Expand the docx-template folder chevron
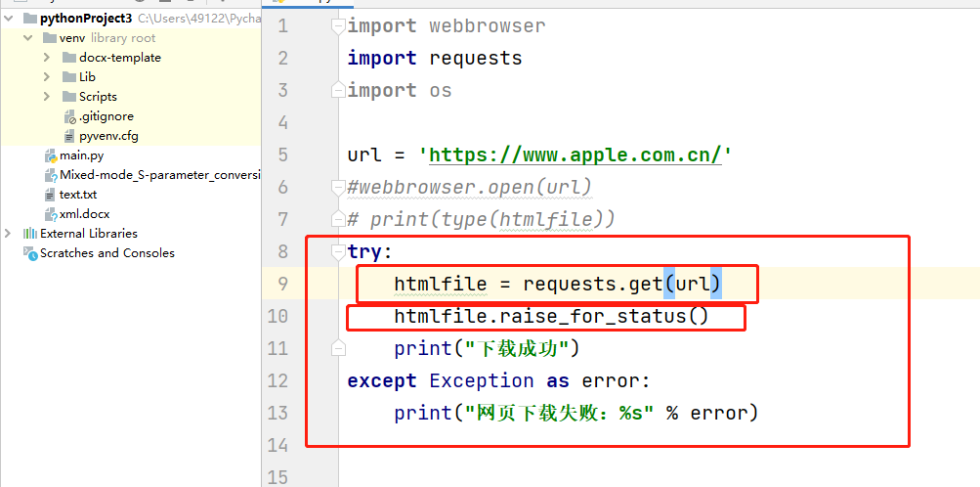Screen dimensions: 980x487 47,58
